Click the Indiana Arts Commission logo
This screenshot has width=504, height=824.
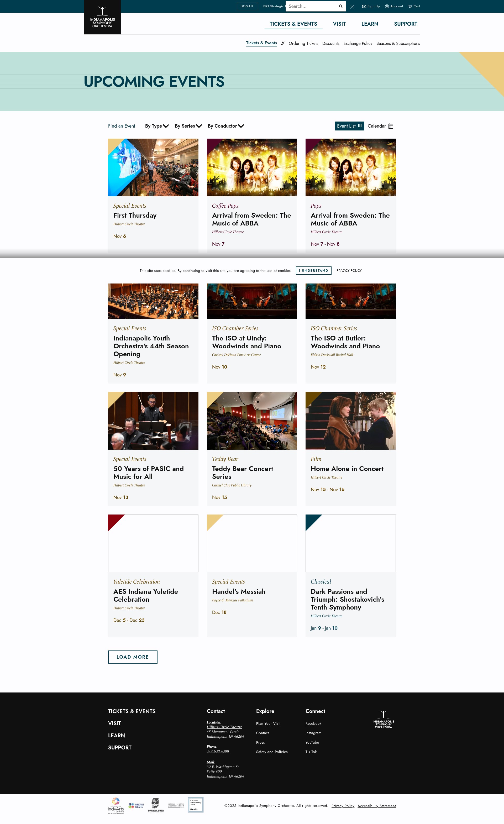click(156, 805)
